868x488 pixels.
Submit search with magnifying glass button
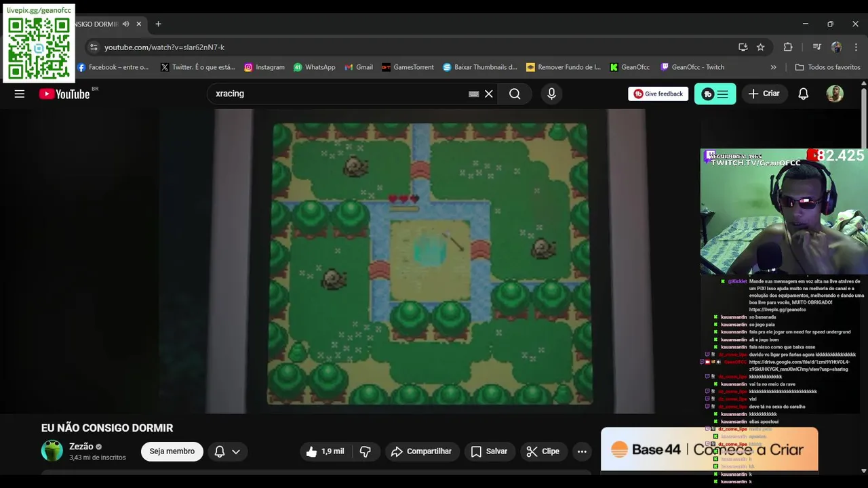click(515, 94)
